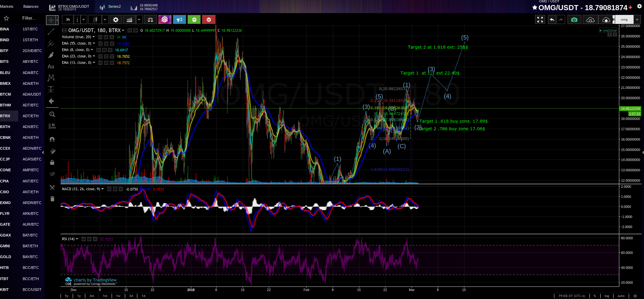Activate the zoom in magnifier tool
The height and width of the screenshot is (299, 644).
52,115
